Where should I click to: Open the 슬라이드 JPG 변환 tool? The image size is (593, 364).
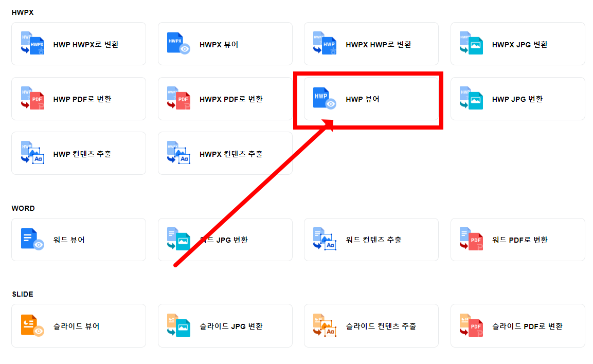(225, 325)
